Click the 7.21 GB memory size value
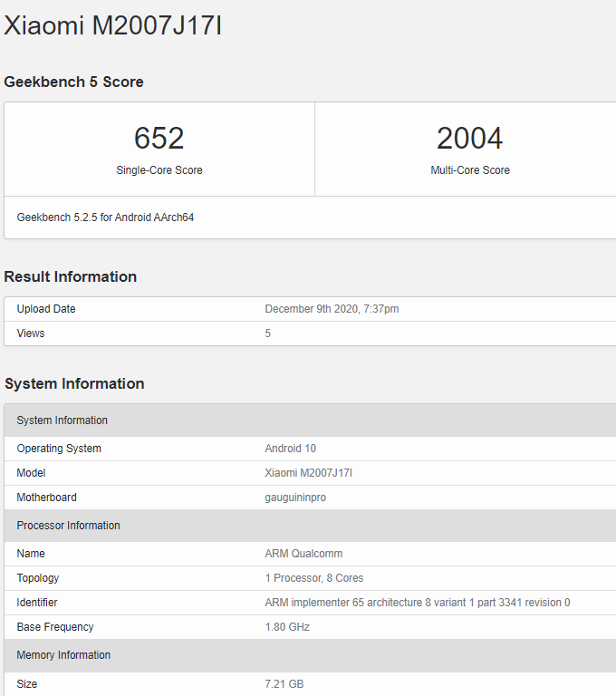 click(284, 683)
